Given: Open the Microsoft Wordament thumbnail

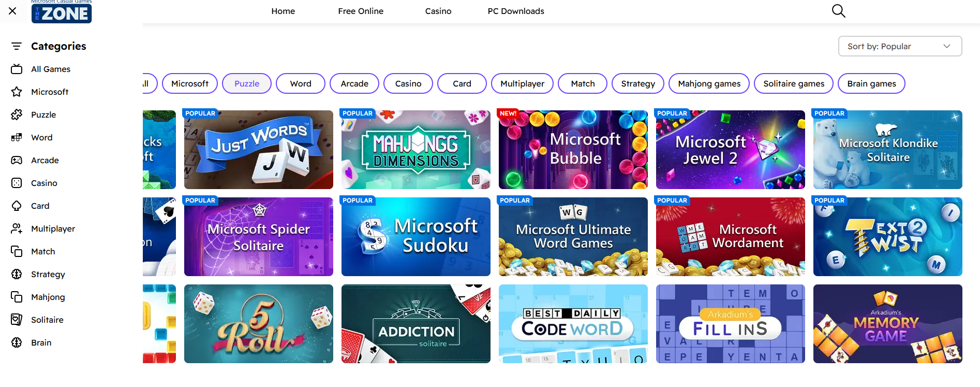Looking at the screenshot, I should click(731, 237).
